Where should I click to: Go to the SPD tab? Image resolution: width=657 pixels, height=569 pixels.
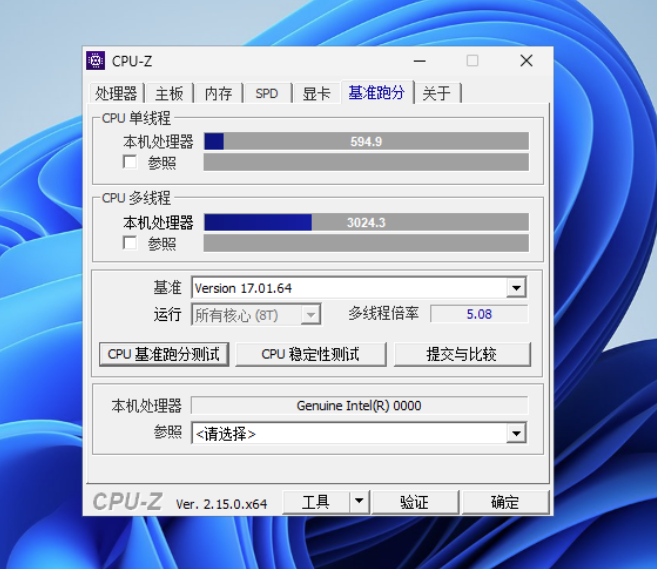[x=267, y=93]
